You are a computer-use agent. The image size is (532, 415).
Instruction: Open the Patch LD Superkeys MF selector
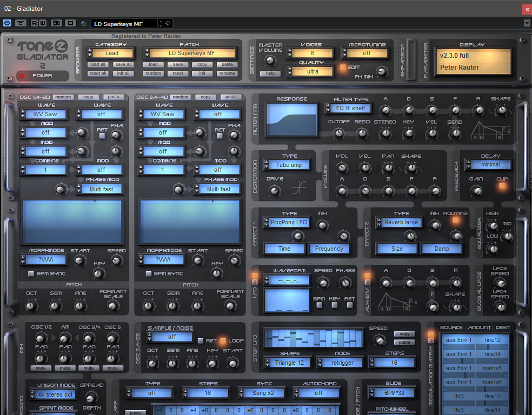coord(191,53)
